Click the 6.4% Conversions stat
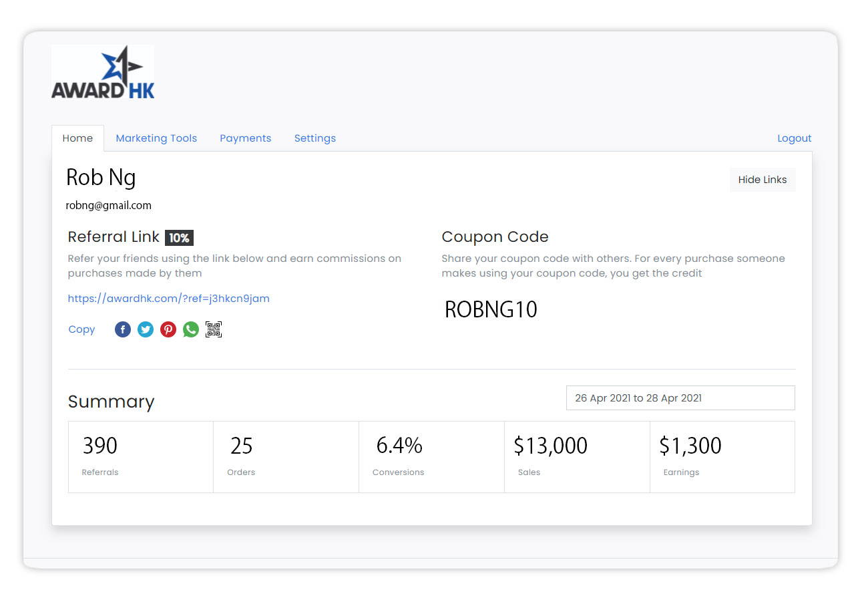This screenshot has height=606, width=868. pos(432,457)
